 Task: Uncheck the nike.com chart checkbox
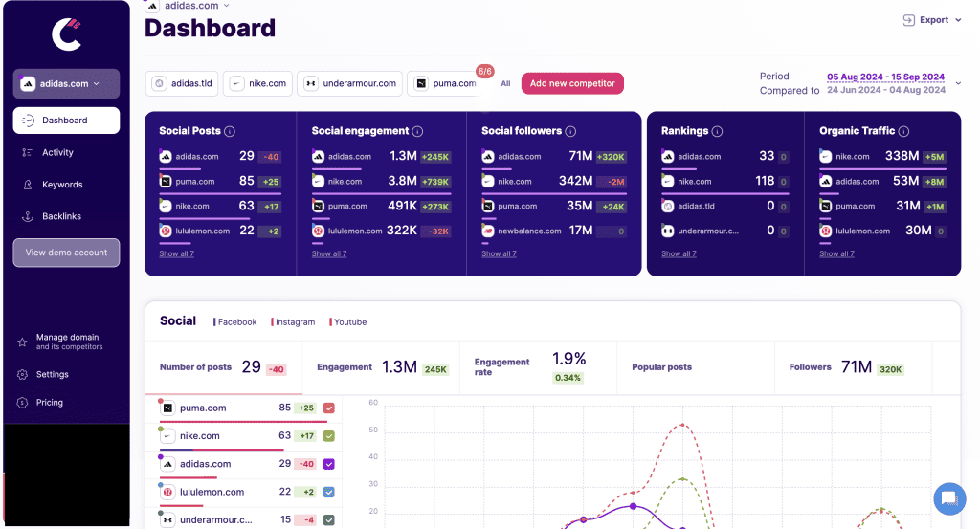(x=329, y=436)
